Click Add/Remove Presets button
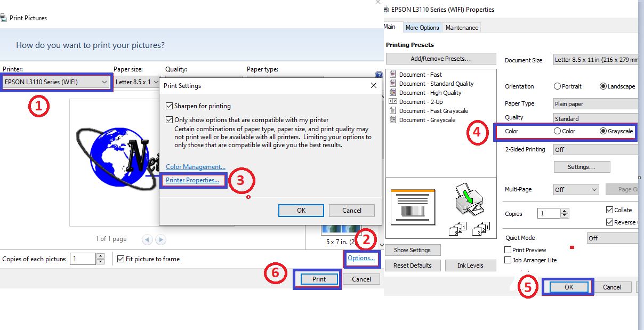The width and height of the screenshot is (644, 330). click(441, 59)
